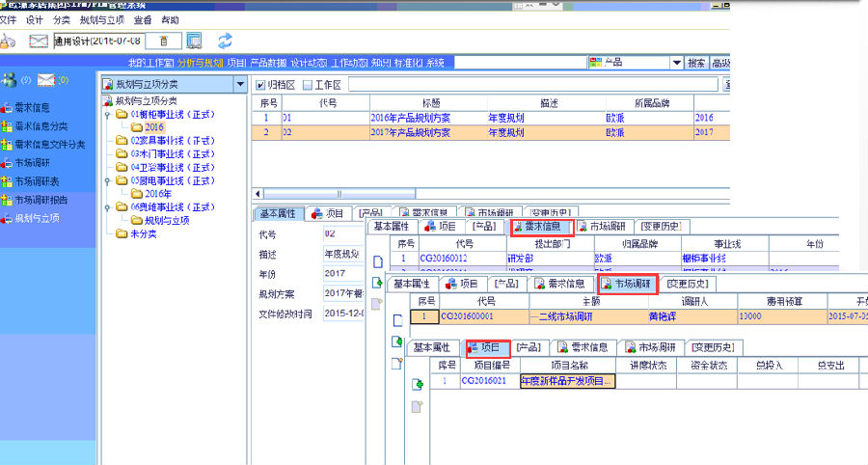Switch to the red-boxed 市场调研 tab

(x=627, y=284)
